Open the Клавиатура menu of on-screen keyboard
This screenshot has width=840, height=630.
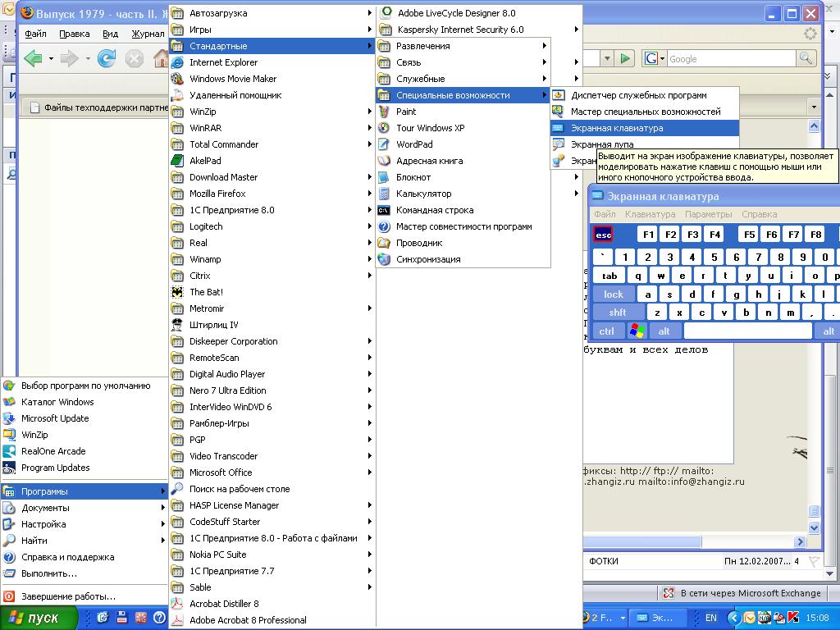click(x=650, y=214)
